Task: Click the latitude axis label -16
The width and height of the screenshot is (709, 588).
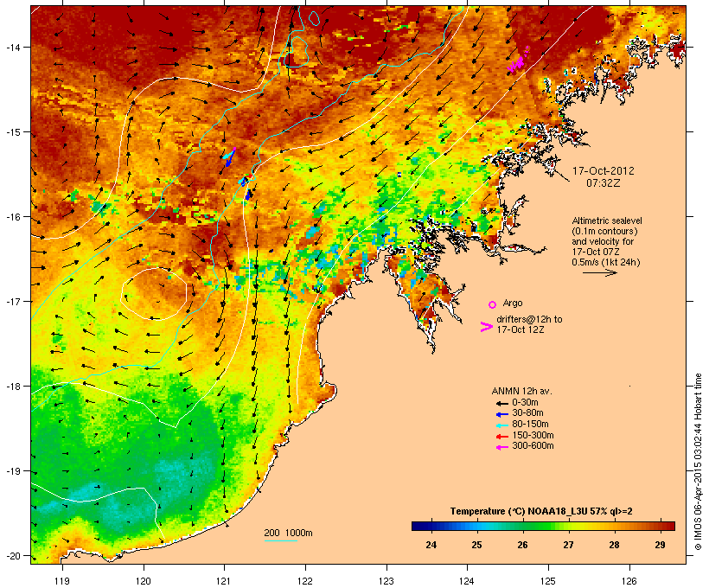Action: 13,216
